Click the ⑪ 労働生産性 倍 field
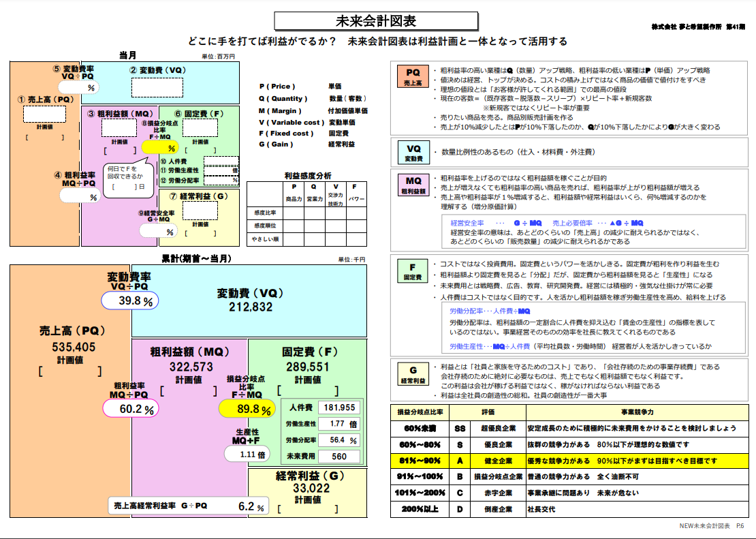The image size is (756, 539). pos(221,170)
